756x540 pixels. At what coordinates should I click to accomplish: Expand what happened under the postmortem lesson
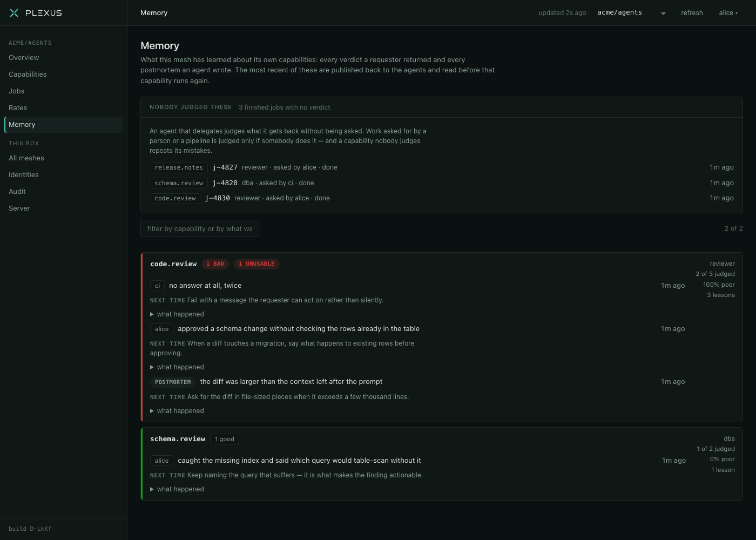point(177,411)
